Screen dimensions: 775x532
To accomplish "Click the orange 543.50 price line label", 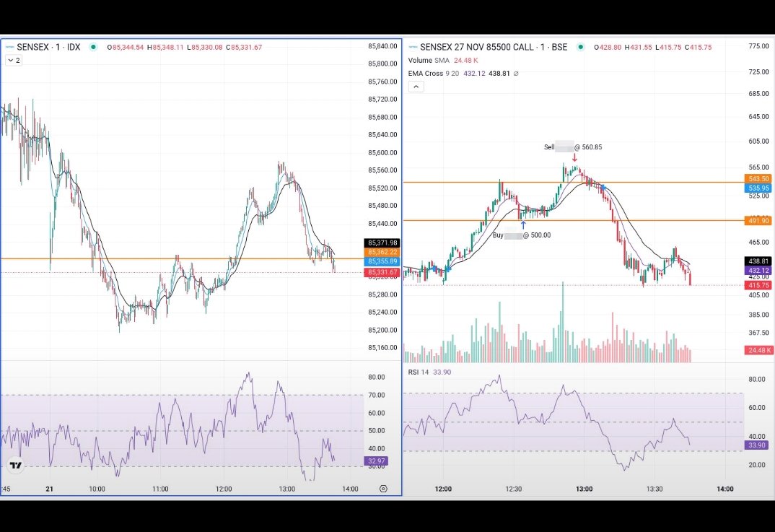I will pos(758,178).
